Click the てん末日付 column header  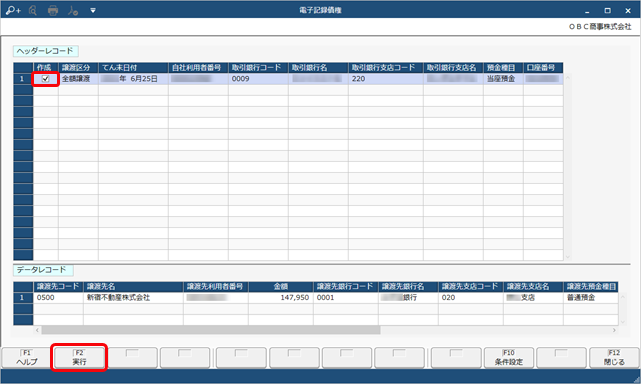(x=133, y=68)
